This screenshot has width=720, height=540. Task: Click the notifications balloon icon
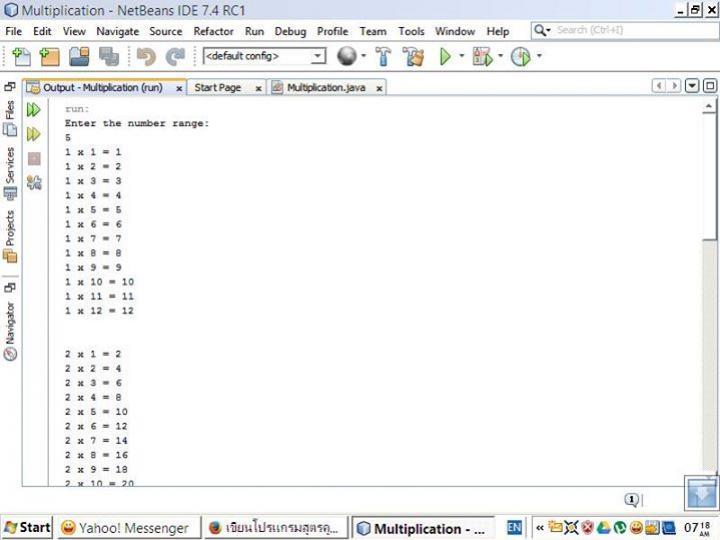pos(632,500)
